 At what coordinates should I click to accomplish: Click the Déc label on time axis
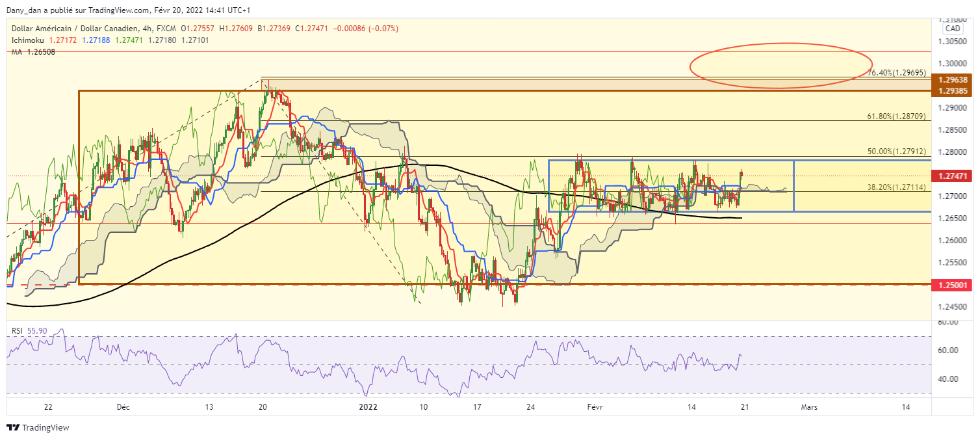(123, 407)
